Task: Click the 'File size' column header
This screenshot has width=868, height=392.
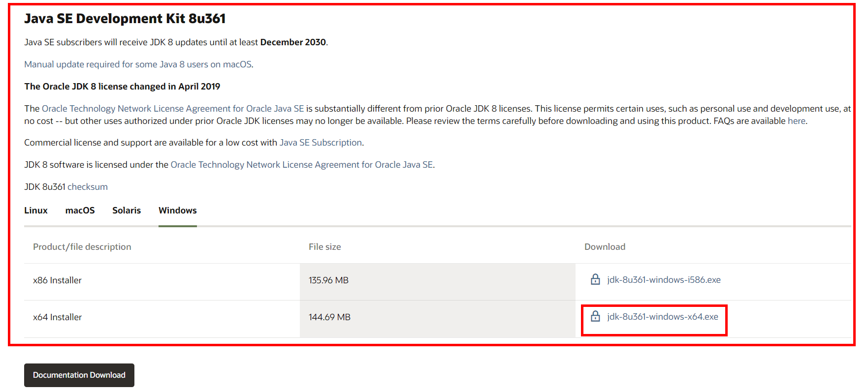Action: (325, 247)
